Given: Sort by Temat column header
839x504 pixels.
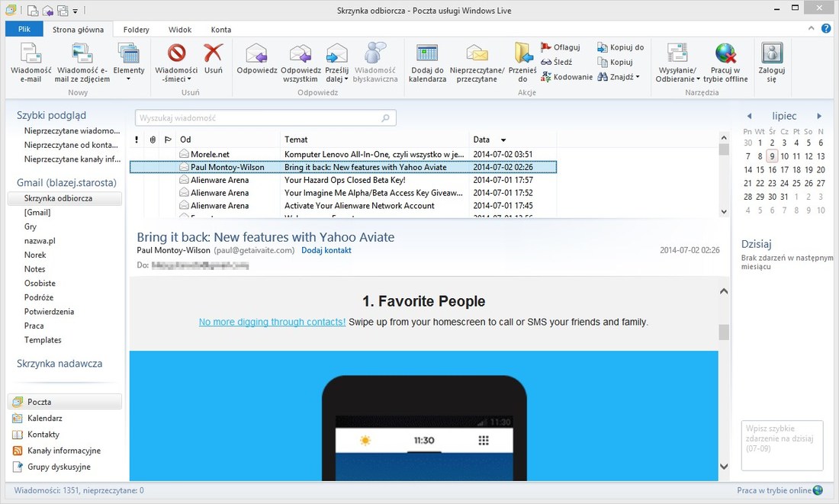Looking at the screenshot, I should [374, 140].
